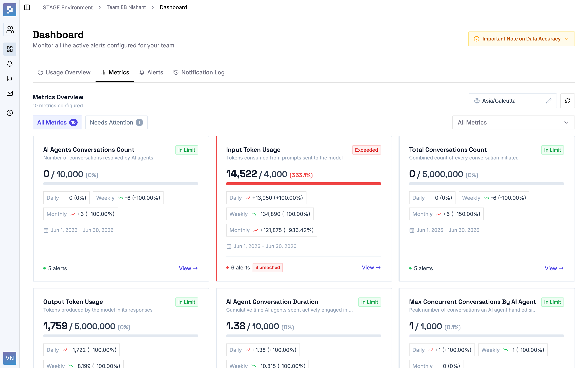Click the VN user avatar
Screen dimensions: 588x368
coord(10,358)
